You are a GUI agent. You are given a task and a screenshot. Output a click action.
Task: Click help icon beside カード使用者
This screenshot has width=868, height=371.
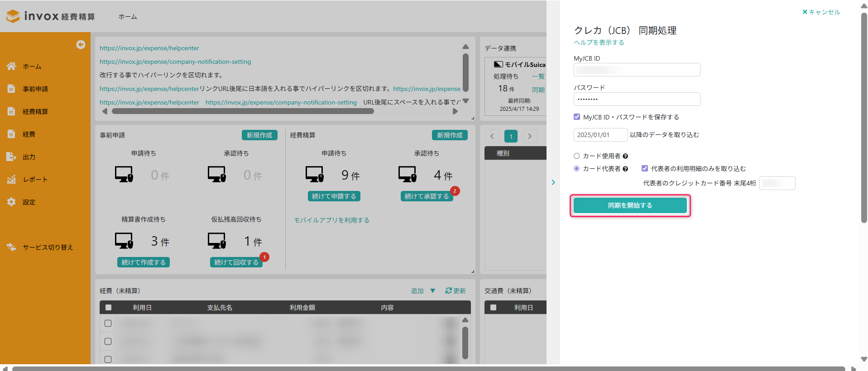point(625,156)
